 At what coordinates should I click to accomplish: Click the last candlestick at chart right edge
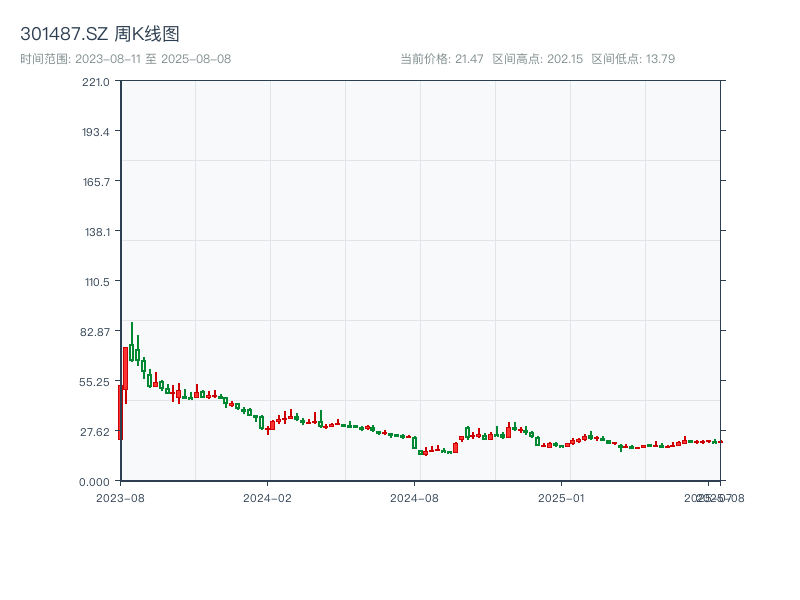coord(718,440)
